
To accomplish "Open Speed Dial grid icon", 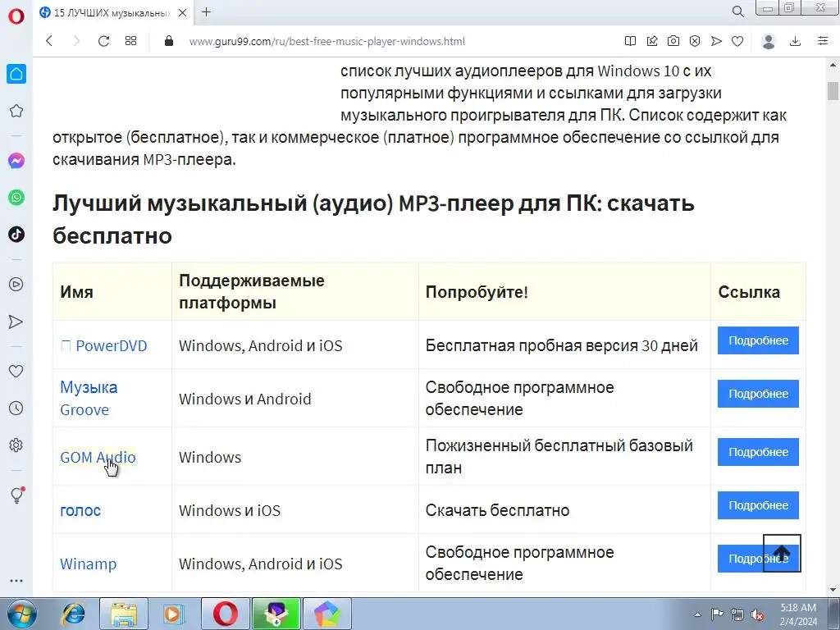I will click(x=130, y=41).
